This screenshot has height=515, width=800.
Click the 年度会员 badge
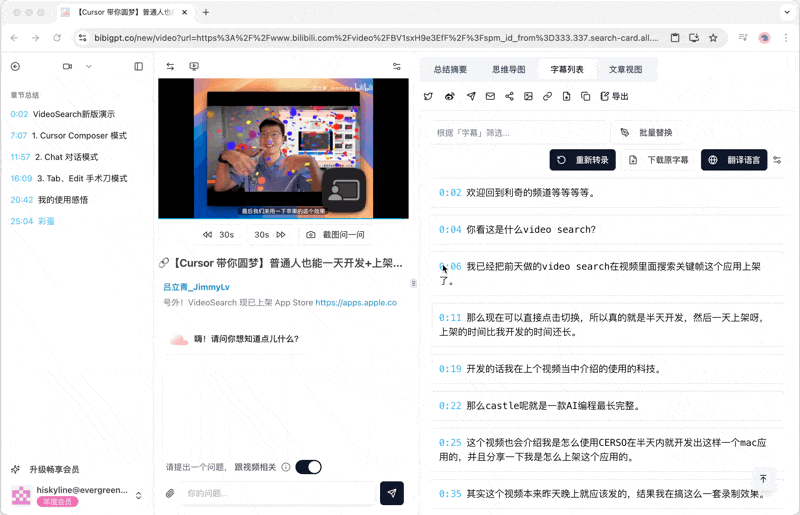point(57,502)
